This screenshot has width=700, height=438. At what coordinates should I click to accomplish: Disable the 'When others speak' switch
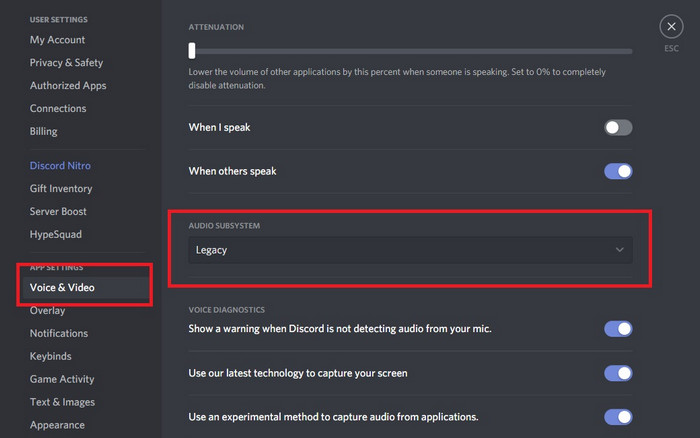(x=618, y=171)
